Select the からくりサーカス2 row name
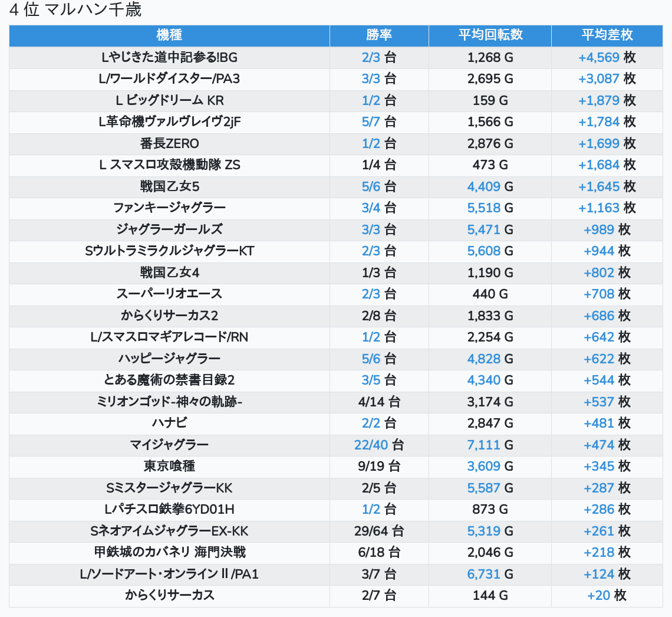This screenshot has height=617, width=672. [x=169, y=316]
